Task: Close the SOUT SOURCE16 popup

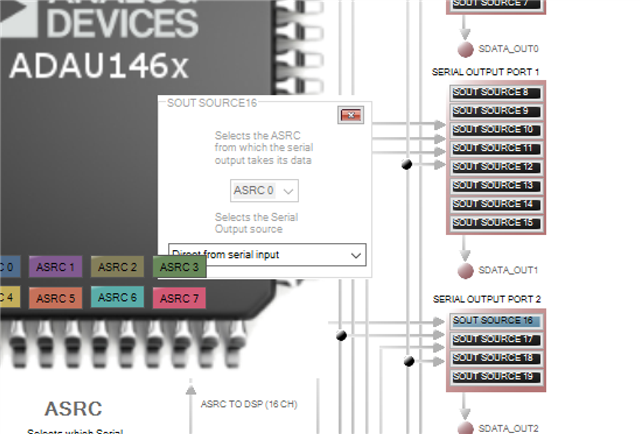Action: [x=351, y=115]
